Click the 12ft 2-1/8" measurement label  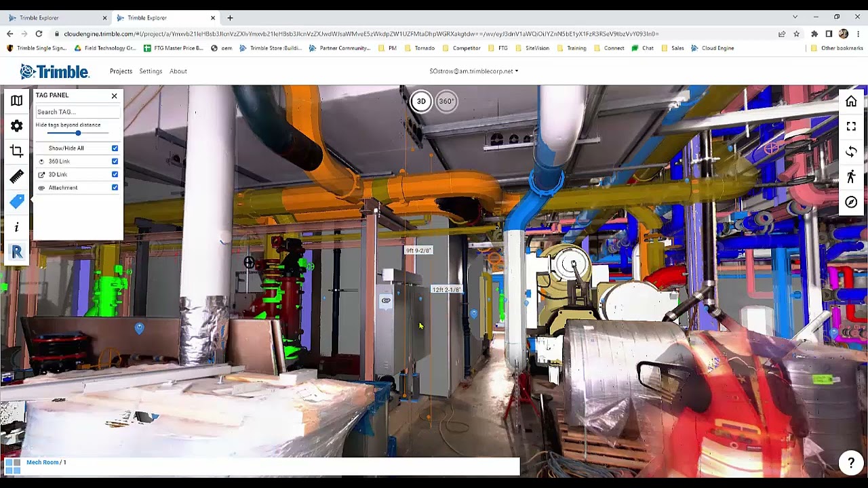pyautogui.click(x=446, y=290)
